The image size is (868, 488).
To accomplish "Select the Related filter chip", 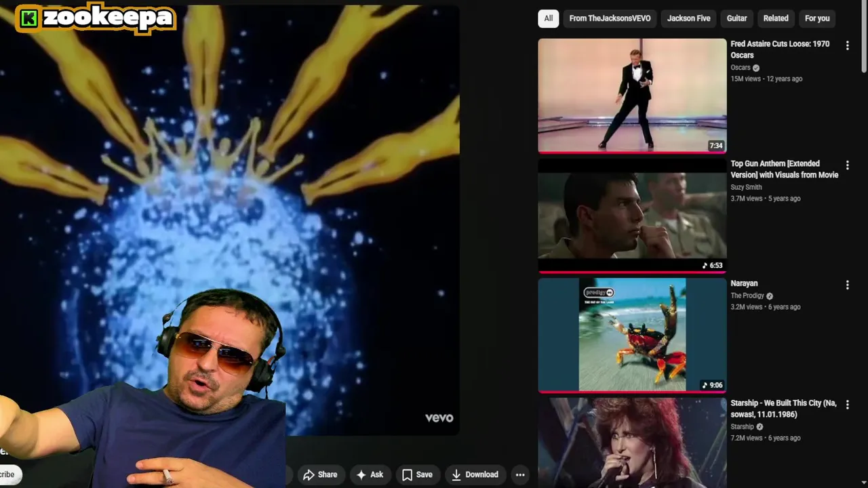I will pyautogui.click(x=776, y=18).
